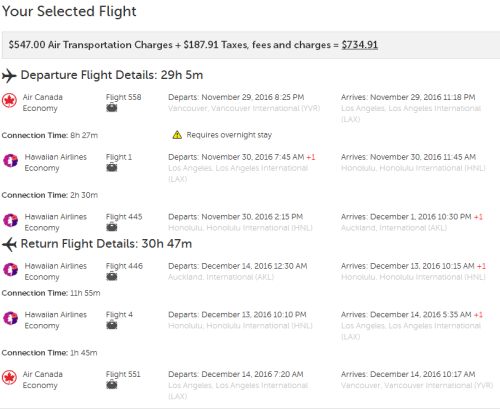500x409 pixels.
Task: Click baggage icon under Flight 445
Action: pyautogui.click(x=112, y=227)
